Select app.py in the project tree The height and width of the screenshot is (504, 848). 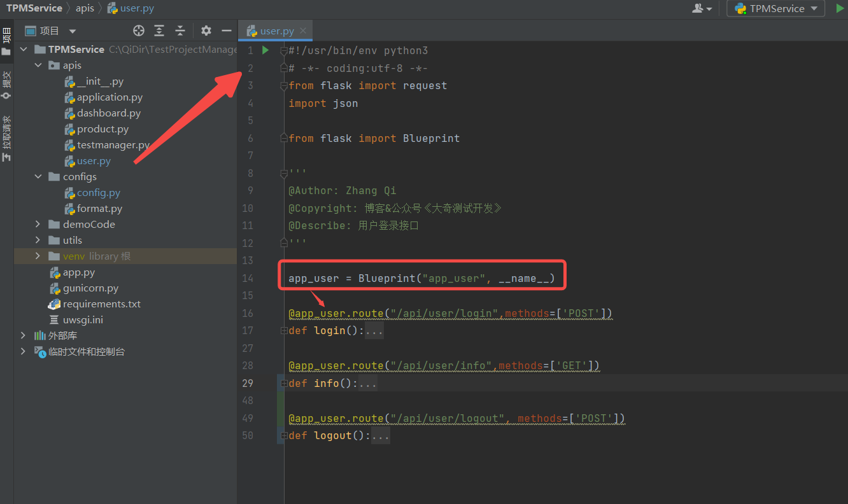[79, 272]
